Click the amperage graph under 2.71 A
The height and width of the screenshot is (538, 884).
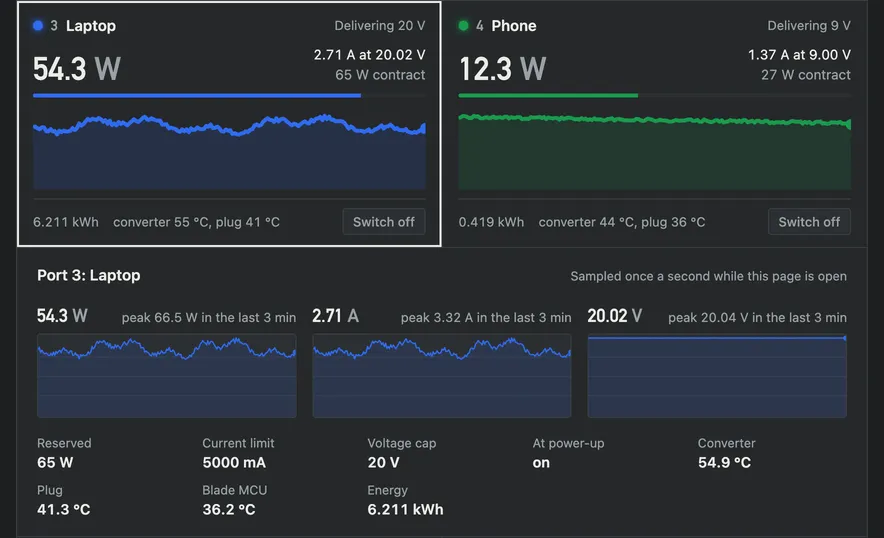tap(442, 376)
